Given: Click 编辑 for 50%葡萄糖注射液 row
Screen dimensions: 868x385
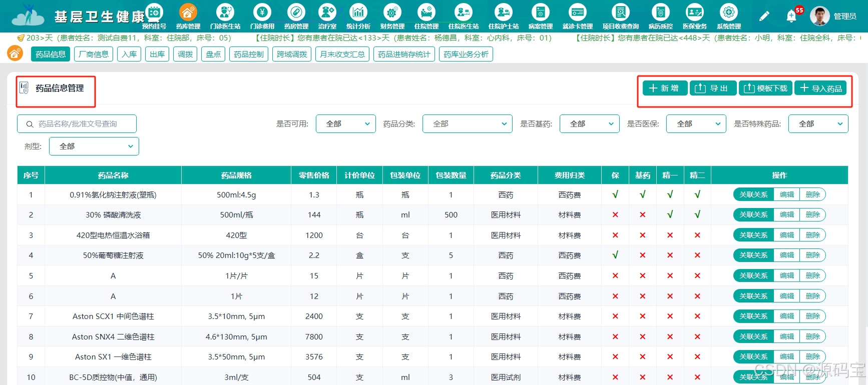Looking at the screenshot, I should [x=787, y=255].
